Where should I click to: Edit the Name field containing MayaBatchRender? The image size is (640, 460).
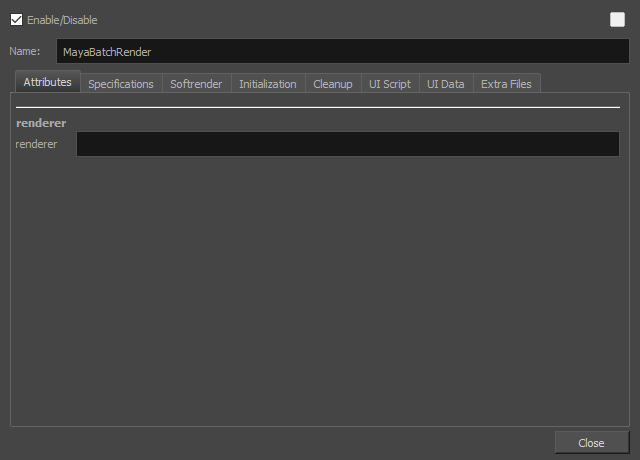(x=342, y=51)
